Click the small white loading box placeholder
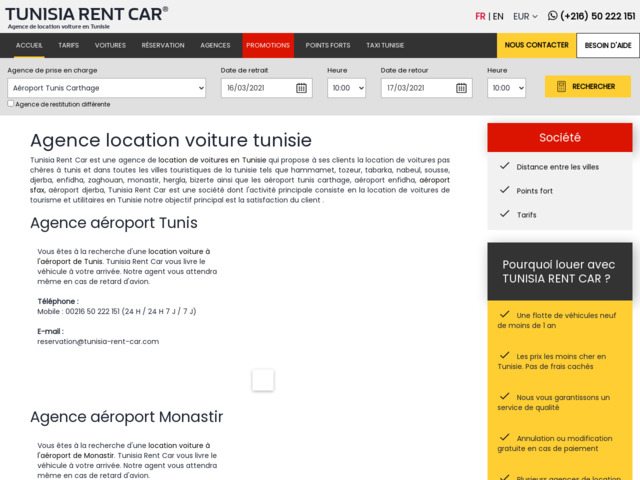 [263, 380]
